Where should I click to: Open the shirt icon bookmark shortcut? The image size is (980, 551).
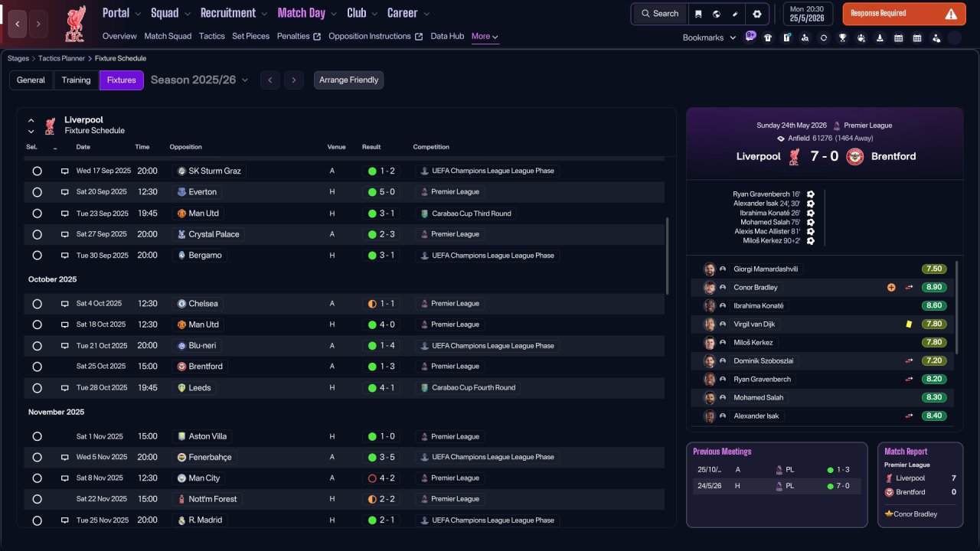pyautogui.click(x=768, y=37)
